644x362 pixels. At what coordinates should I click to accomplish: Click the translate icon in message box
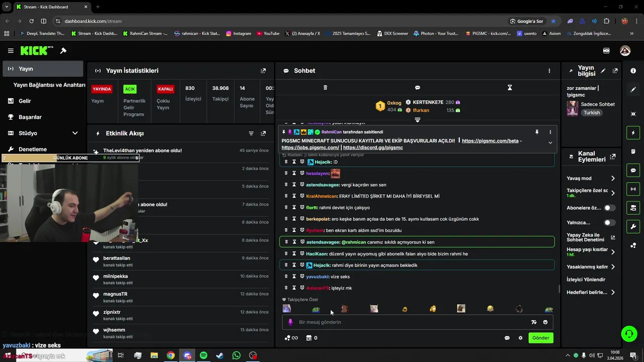click(x=534, y=322)
